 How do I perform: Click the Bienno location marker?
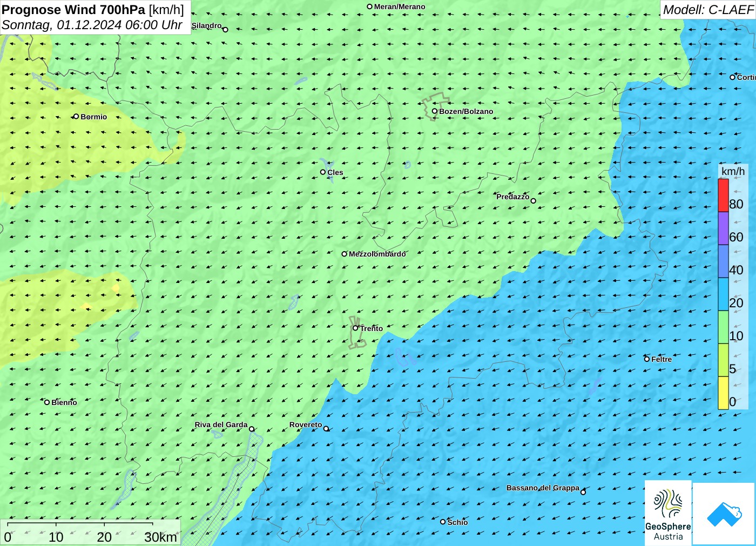point(47,402)
